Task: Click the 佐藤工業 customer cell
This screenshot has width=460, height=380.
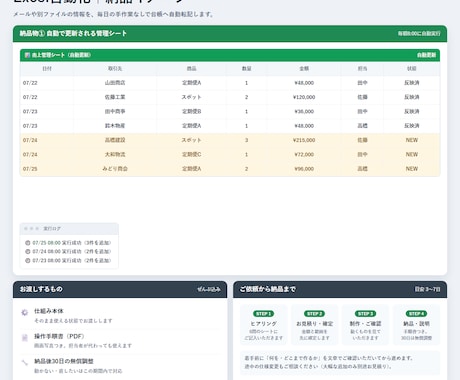Action: point(115,97)
